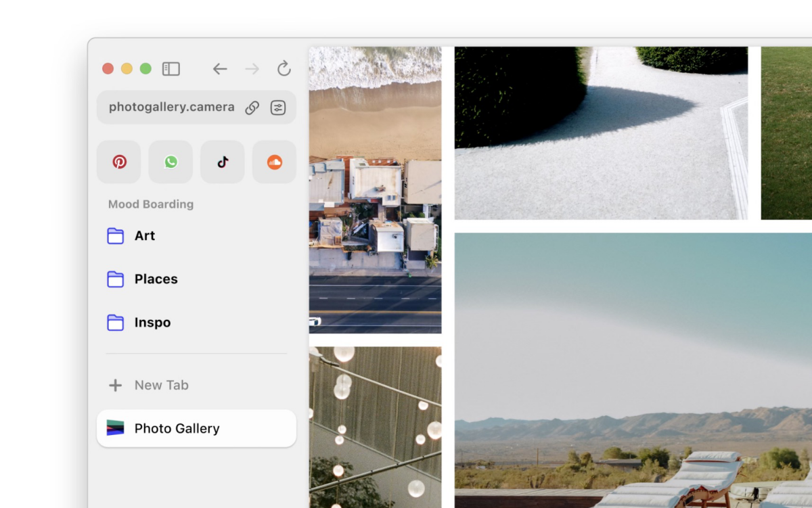Screen dimensions: 812x508
Task: Go back with the left arrow
Action: (x=220, y=69)
